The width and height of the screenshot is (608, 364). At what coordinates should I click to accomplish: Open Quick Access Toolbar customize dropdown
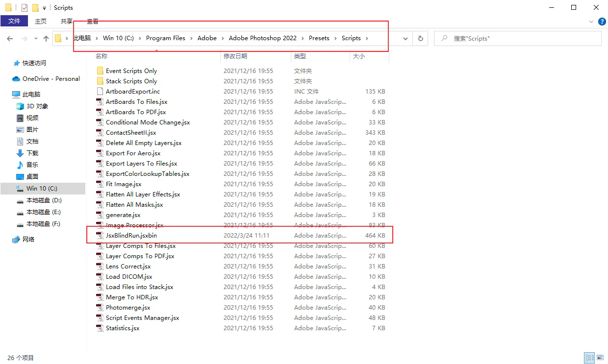click(x=45, y=8)
